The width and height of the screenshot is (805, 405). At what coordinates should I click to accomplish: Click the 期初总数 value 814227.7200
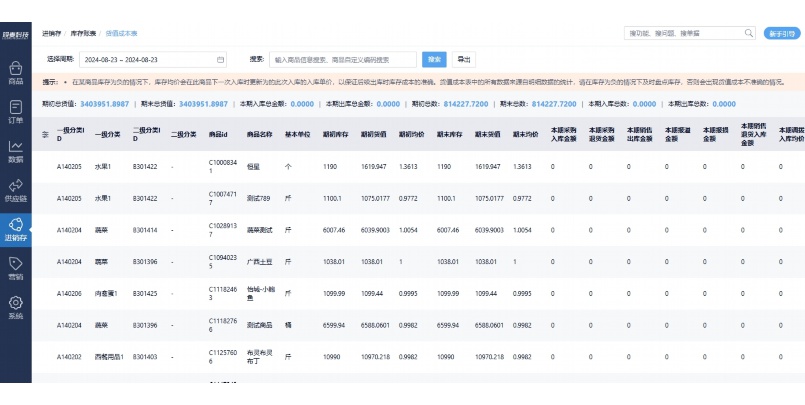pyautogui.click(x=466, y=104)
